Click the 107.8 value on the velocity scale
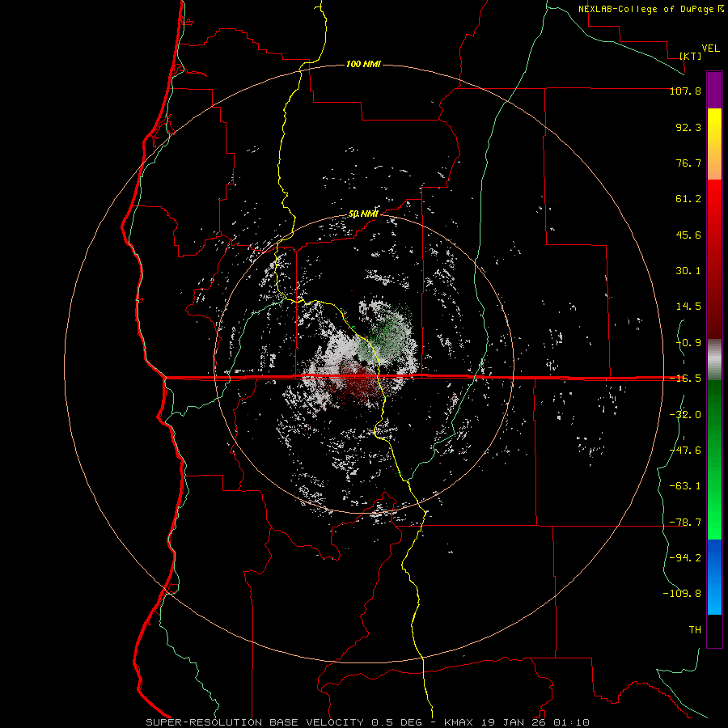 (685, 91)
